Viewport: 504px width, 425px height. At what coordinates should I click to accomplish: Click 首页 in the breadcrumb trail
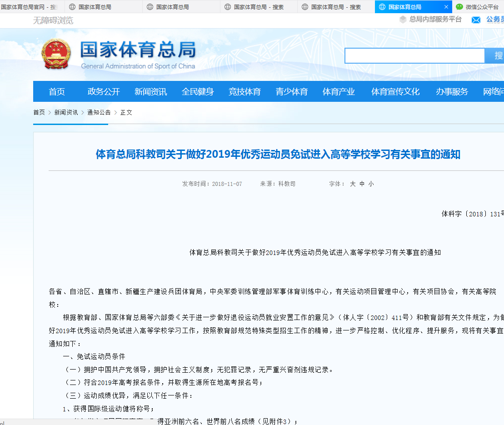point(39,112)
